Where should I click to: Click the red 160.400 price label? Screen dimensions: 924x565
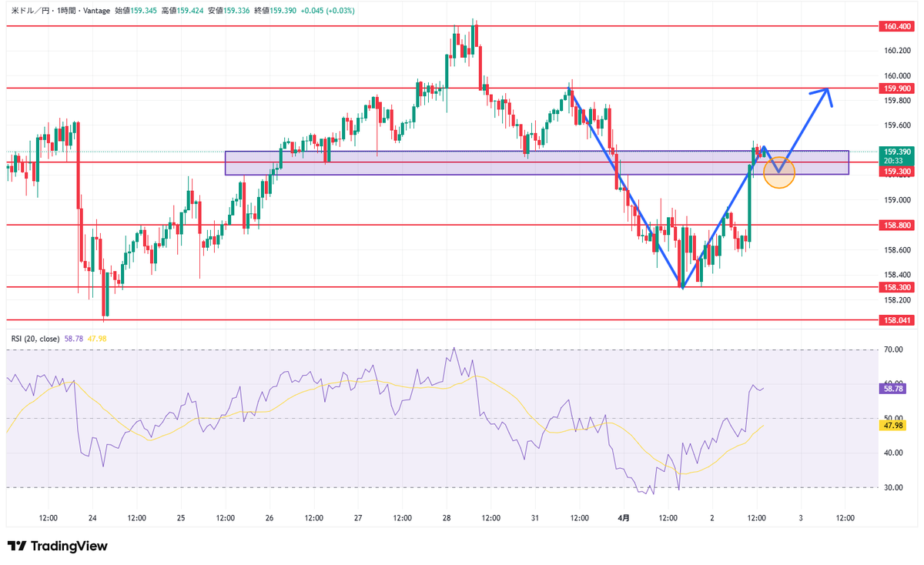coord(896,26)
